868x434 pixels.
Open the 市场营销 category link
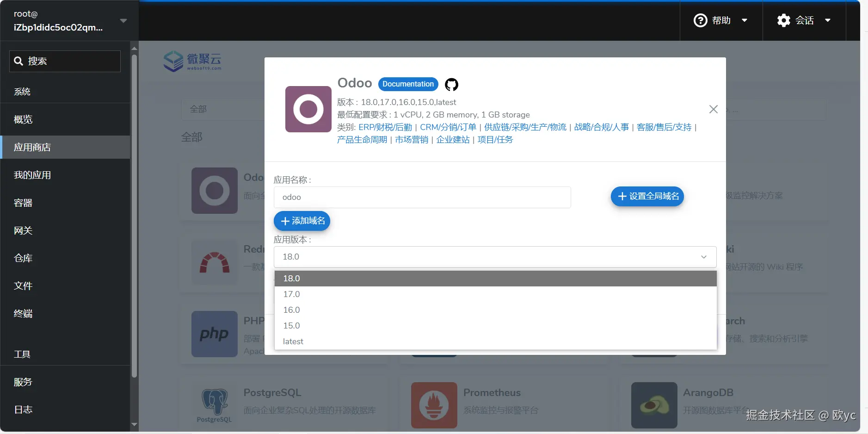(412, 140)
